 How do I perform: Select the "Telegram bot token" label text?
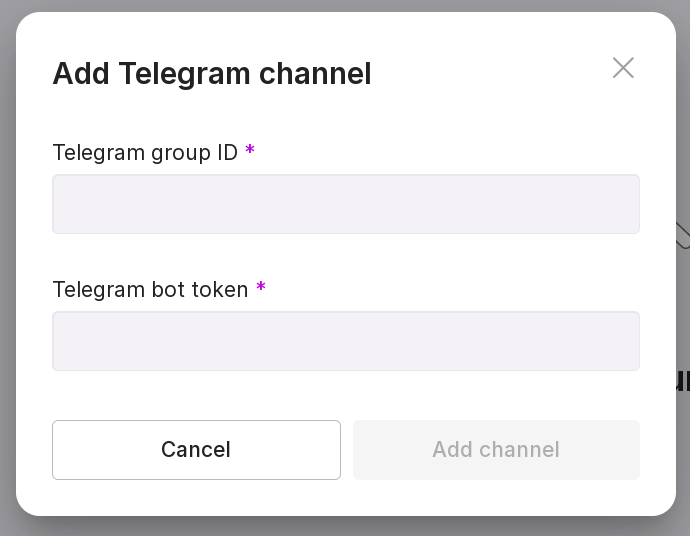click(x=150, y=289)
